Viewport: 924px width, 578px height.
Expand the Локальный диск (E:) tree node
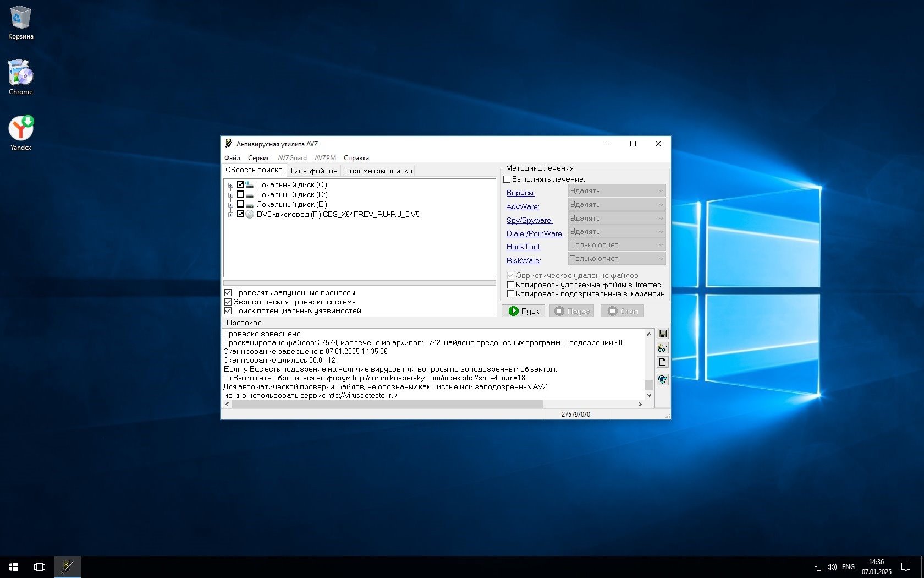230,205
